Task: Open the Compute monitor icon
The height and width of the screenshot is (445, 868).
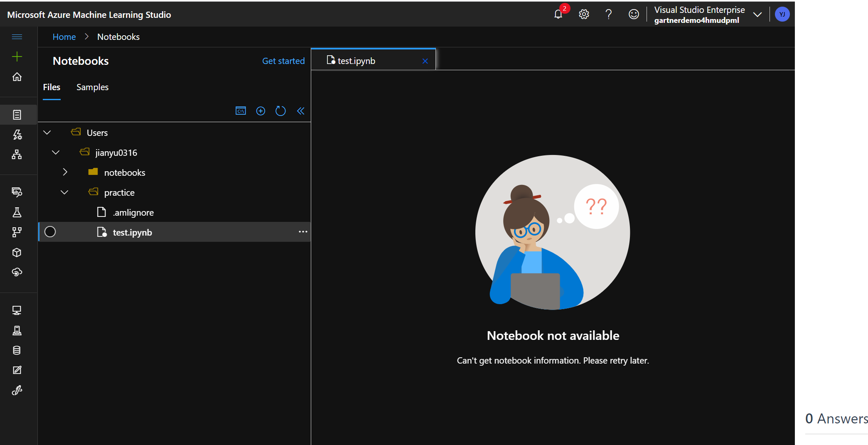Action: click(17, 310)
